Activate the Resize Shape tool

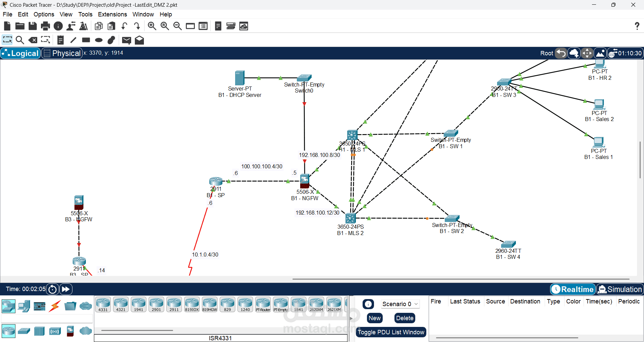click(x=45, y=40)
